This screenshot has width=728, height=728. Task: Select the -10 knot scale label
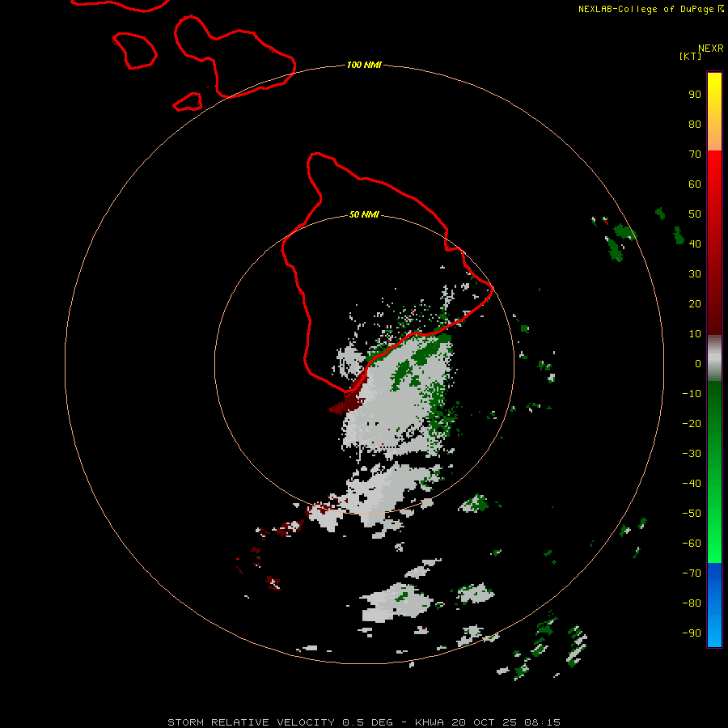(x=692, y=394)
